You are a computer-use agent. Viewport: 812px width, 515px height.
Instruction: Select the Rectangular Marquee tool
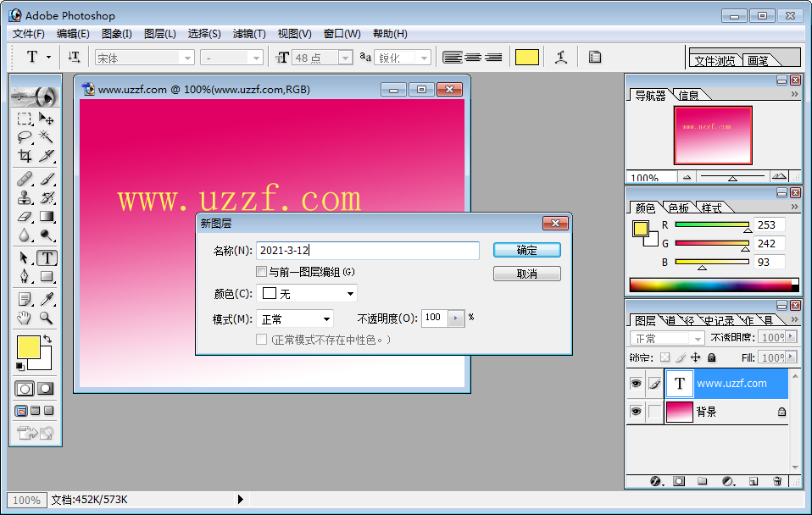click(25, 119)
